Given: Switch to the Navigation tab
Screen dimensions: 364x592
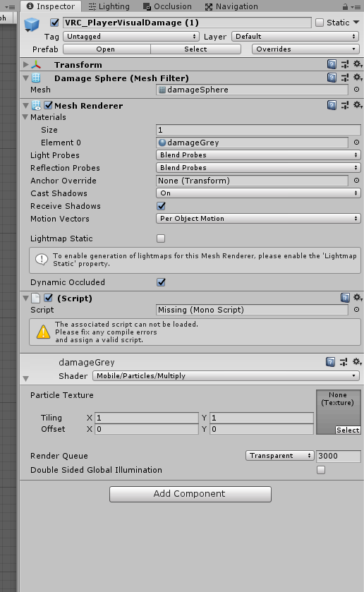Looking at the screenshot, I should [231, 6].
